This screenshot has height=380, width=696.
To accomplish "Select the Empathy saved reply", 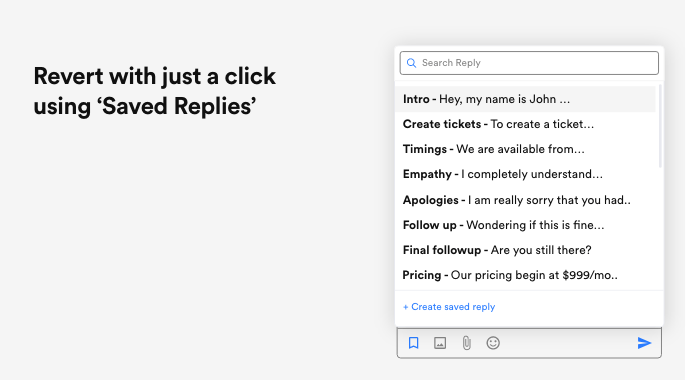I will tap(526, 174).
